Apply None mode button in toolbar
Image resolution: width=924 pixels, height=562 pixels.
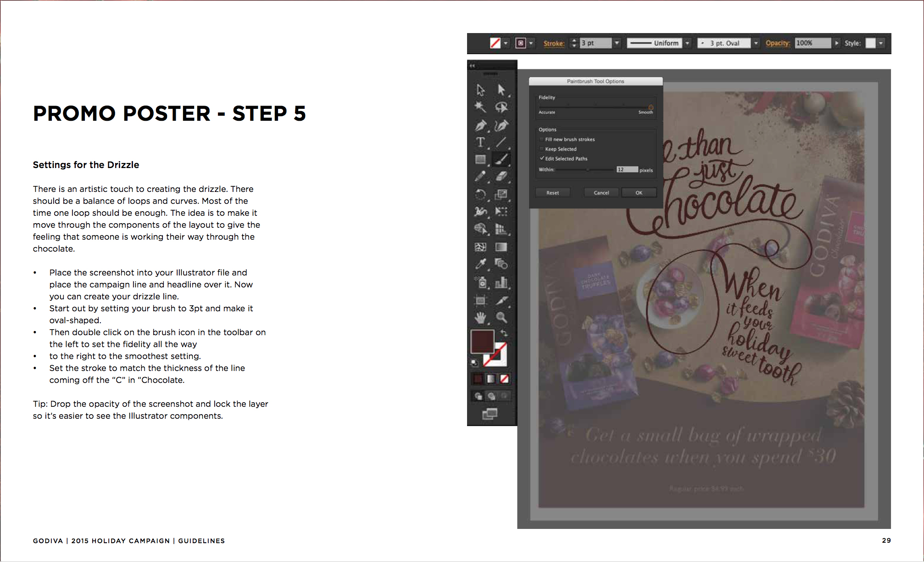pyautogui.click(x=504, y=379)
